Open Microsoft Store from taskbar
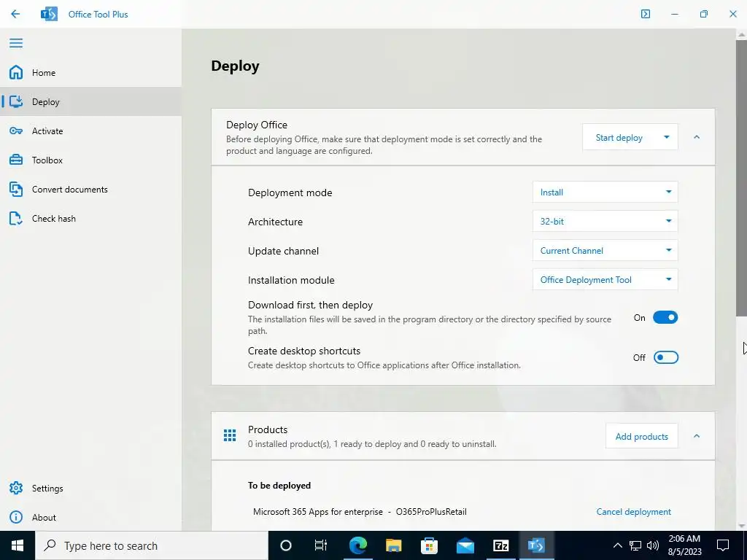 [x=429, y=545]
